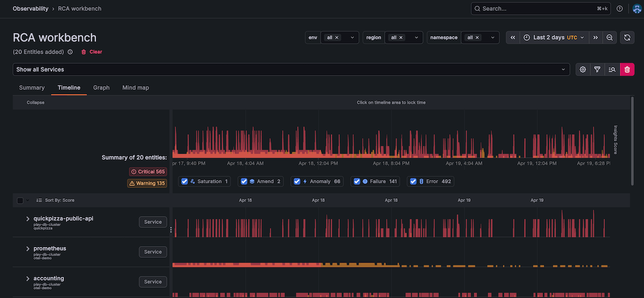Screen dimensions: 644x298
Task: Click the Sort By Score icon
Action: click(x=39, y=200)
